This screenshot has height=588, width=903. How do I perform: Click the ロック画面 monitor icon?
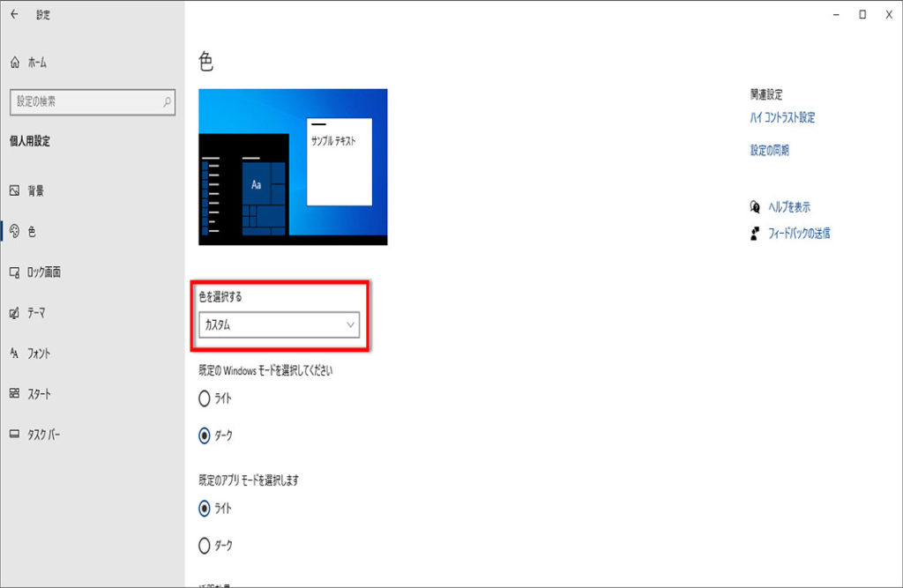(14, 272)
